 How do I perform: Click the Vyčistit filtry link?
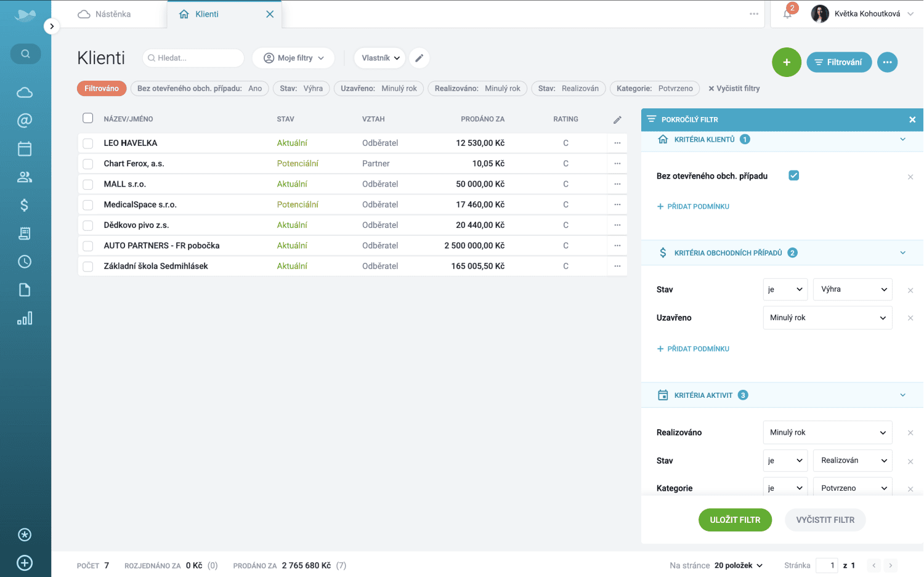pyautogui.click(x=734, y=89)
